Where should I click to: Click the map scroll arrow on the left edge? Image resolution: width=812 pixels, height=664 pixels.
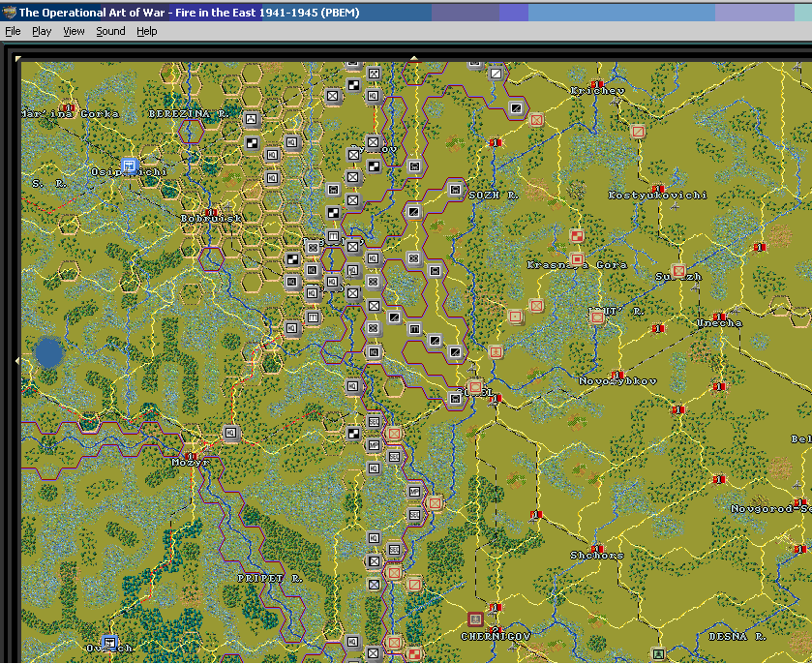[x=17, y=360]
